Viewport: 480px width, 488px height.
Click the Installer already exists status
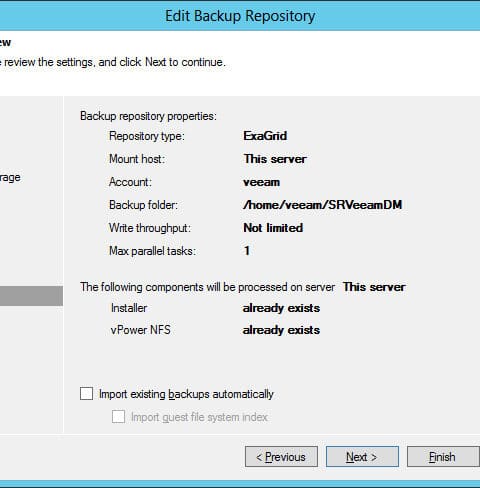click(281, 308)
